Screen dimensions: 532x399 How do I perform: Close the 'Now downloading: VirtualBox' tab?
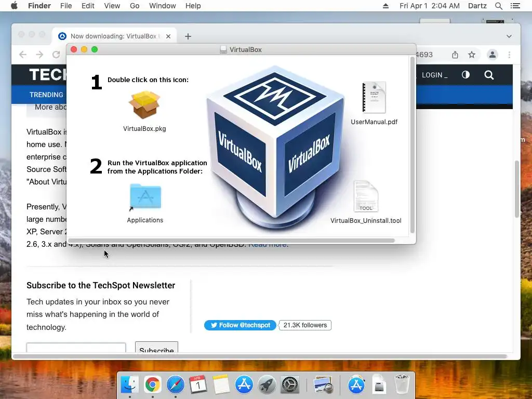[168, 36]
